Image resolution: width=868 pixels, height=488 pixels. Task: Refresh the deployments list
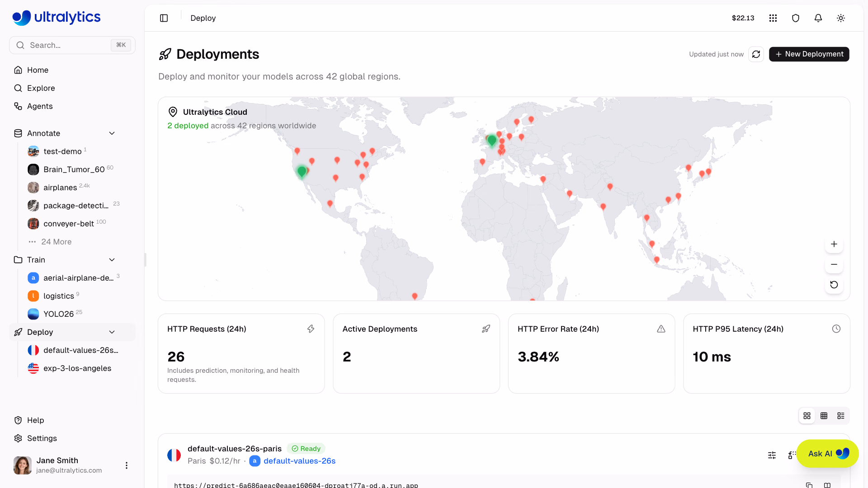click(x=756, y=54)
